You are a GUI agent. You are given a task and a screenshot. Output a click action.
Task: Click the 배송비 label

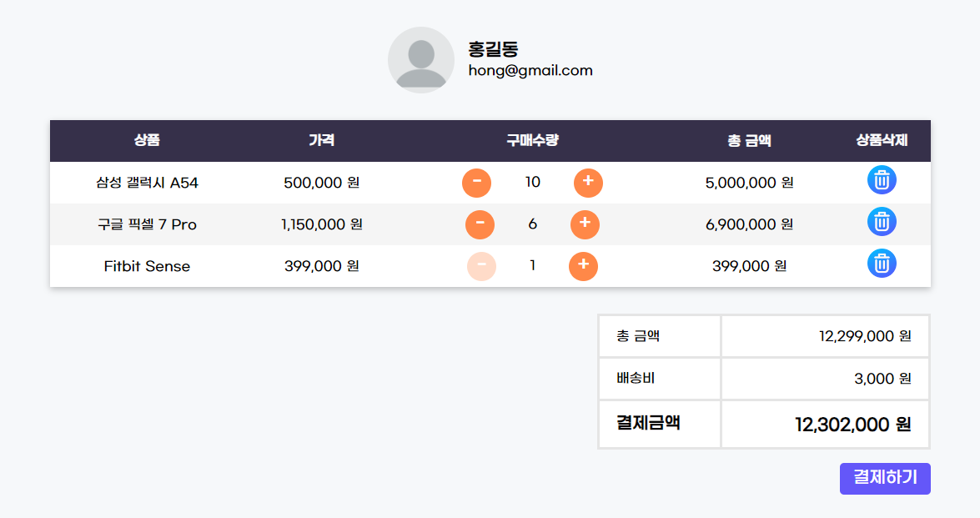636,378
